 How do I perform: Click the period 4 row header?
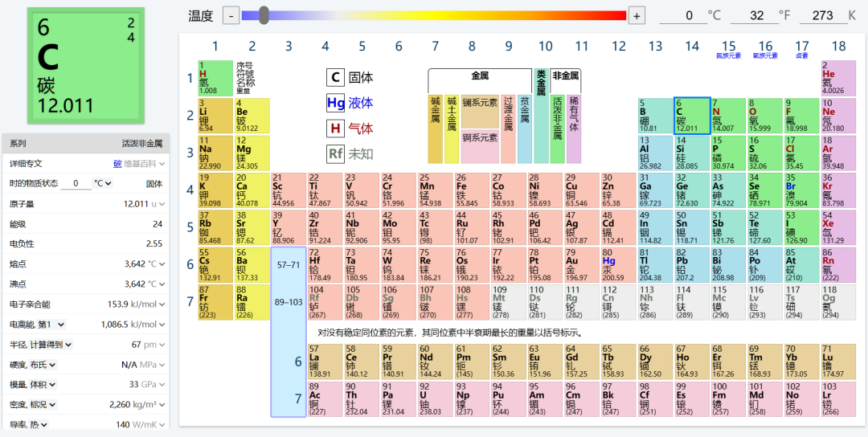[x=190, y=190]
